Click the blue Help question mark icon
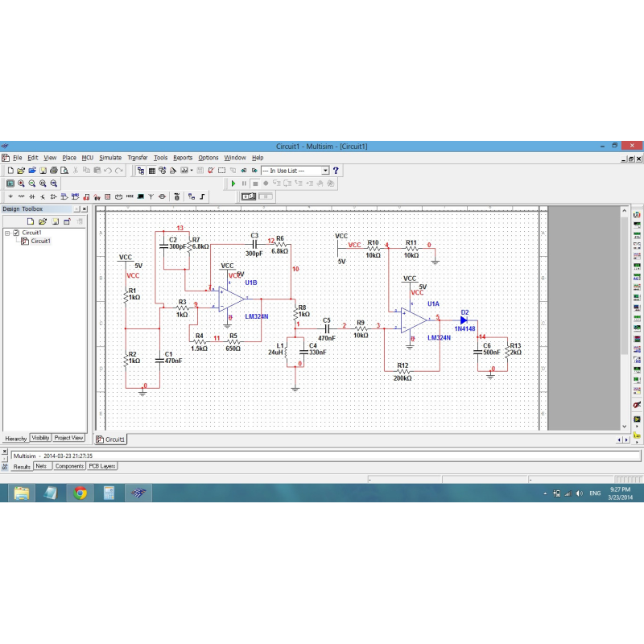644x644 pixels. point(336,171)
